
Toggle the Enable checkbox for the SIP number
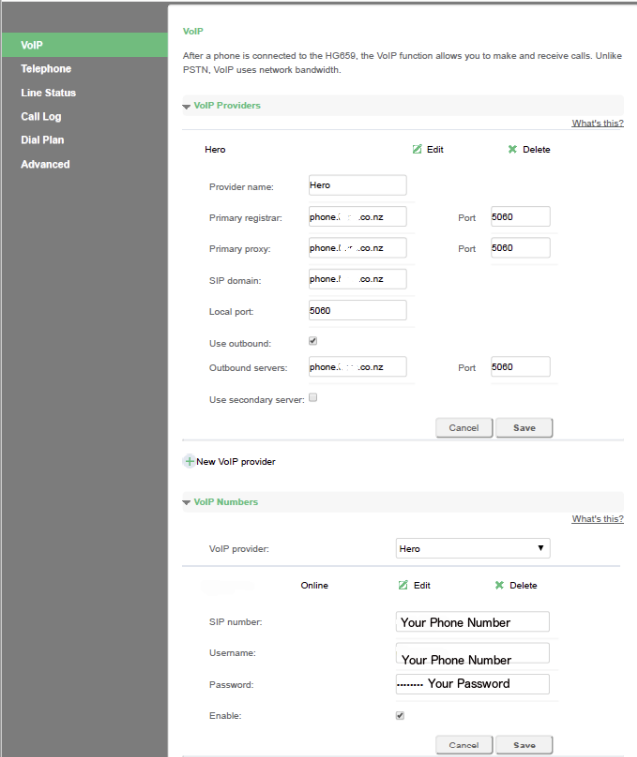click(400, 715)
